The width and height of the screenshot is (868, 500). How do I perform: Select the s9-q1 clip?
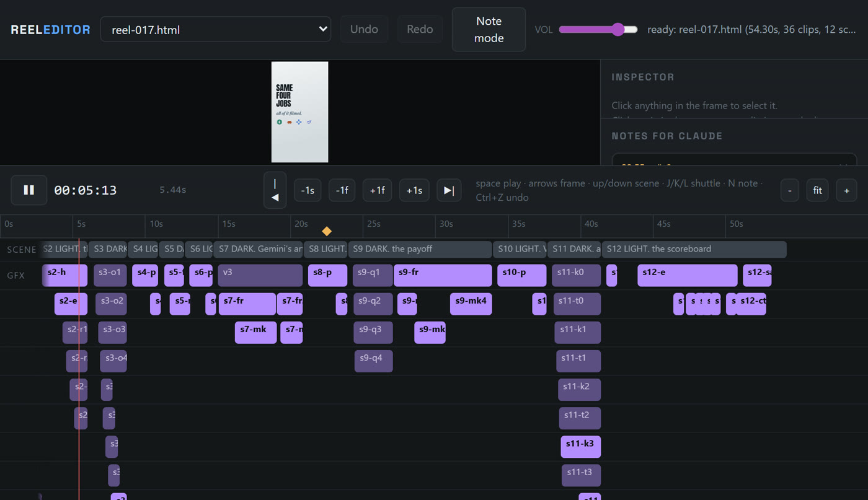click(x=373, y=276)
